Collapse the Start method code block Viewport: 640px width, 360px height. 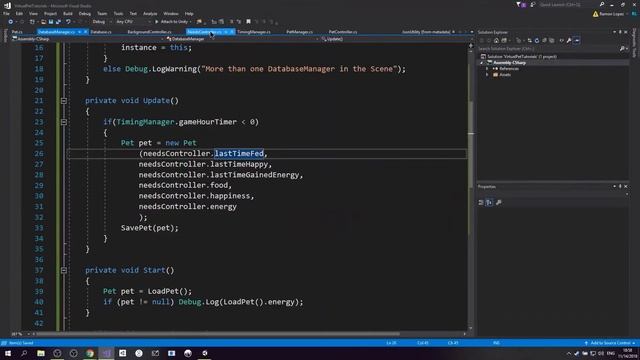64,270
